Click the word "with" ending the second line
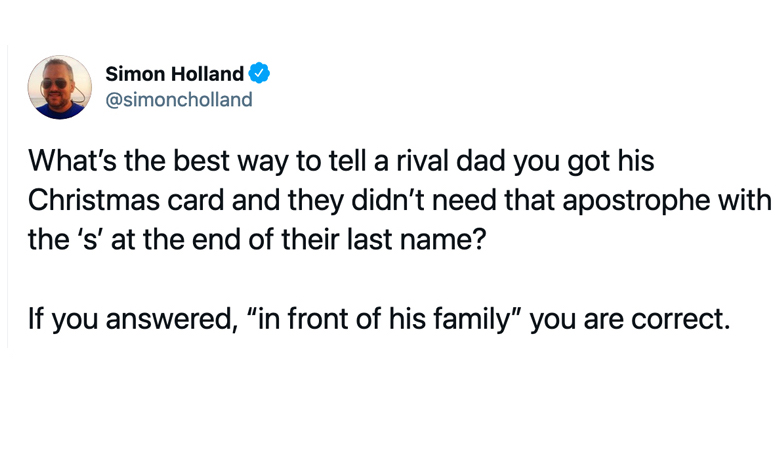This screenshot has width=782, height=472. pyautogui.click(x=746, y=200)
